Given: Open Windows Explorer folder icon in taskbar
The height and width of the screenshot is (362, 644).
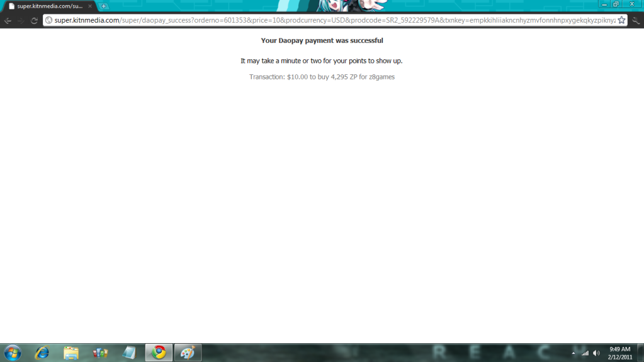Looking at the screenshot, I should (x=71, y=353).
